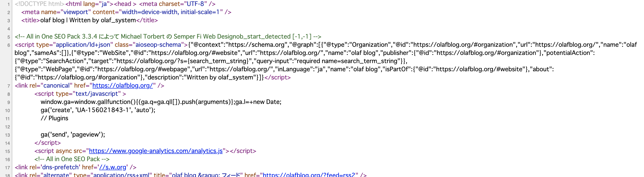Image resolution: width=644 pixels, height=177 pixels.
Task: Open the canonical link https://olafblog.org/
Action: point(122,86)
